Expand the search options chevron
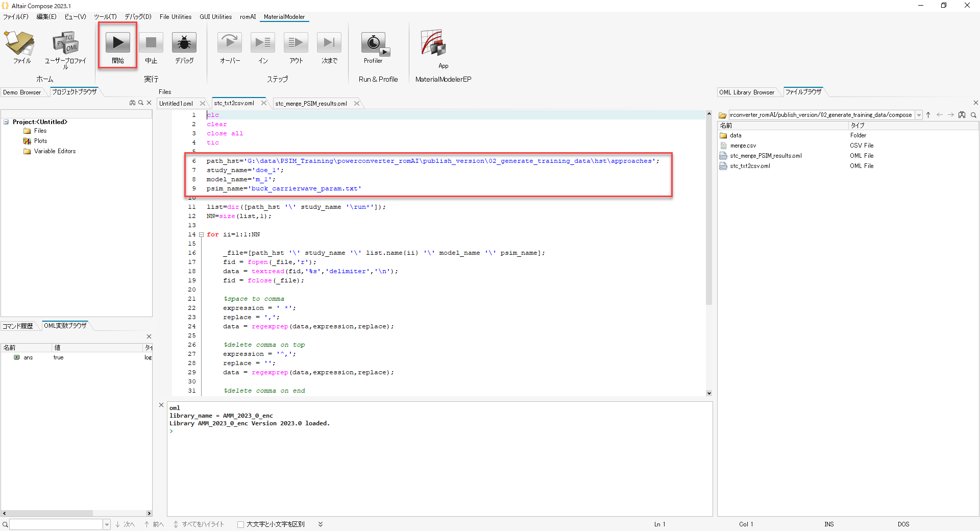980x531 pixels. pyautogui.click(x=321, y=524)
